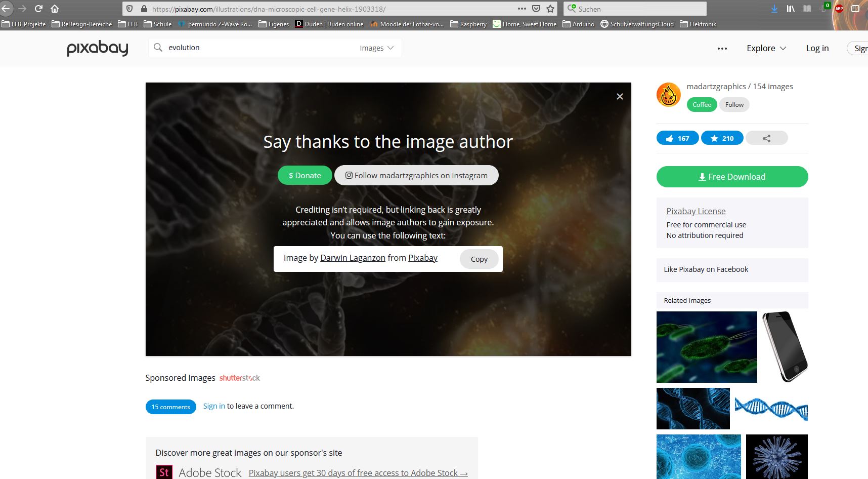Click the green Free Download button

coord(732,177)
